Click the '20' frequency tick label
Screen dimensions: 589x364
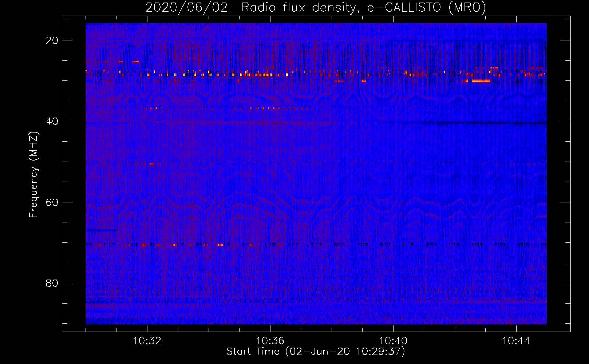(52, 40)
